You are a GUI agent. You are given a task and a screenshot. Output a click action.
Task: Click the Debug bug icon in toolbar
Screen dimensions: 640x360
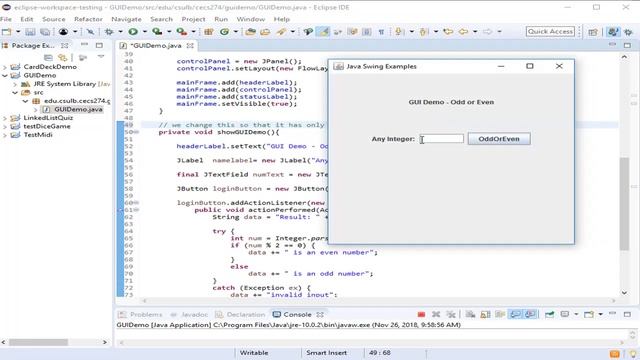[109, 31]
